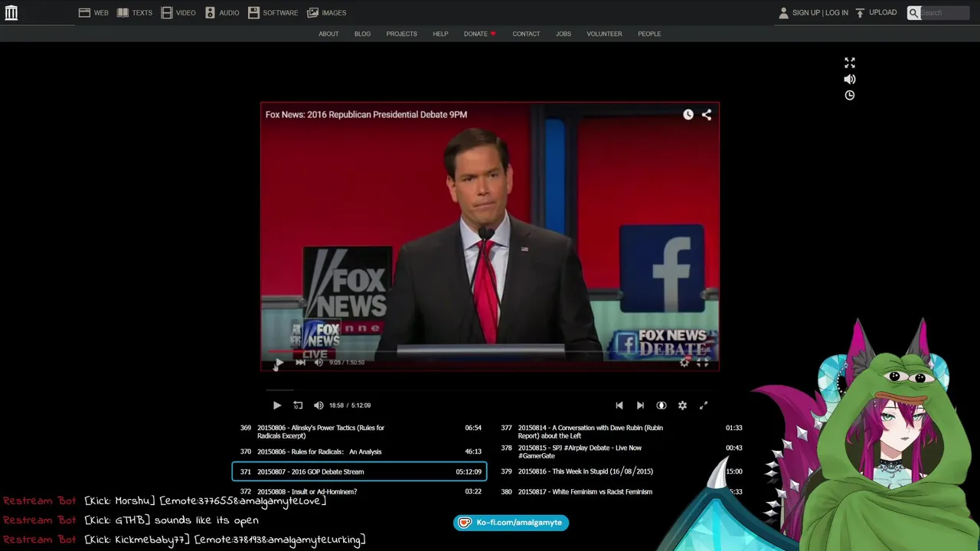Viewport: 980px width, 551px height.
Task: Toggle theater-mode fullscreen icon at top right
Action: click(850, 63)
